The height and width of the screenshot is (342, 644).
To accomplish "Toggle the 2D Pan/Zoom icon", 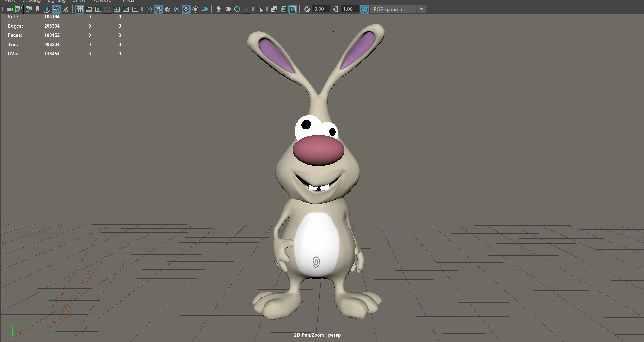I will [56, 9].
